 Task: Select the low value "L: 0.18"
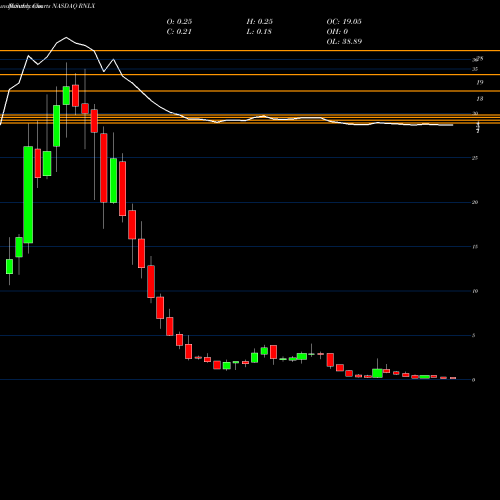(259, 32)
